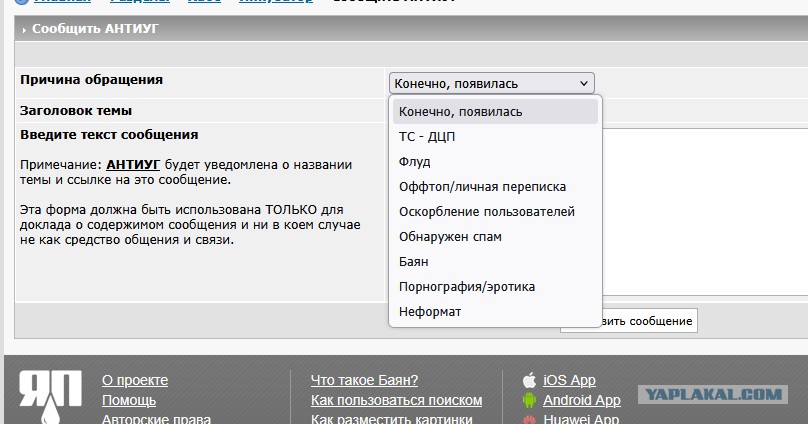
Task: Choose Обнаружен спам option
Action: (495, 236)
